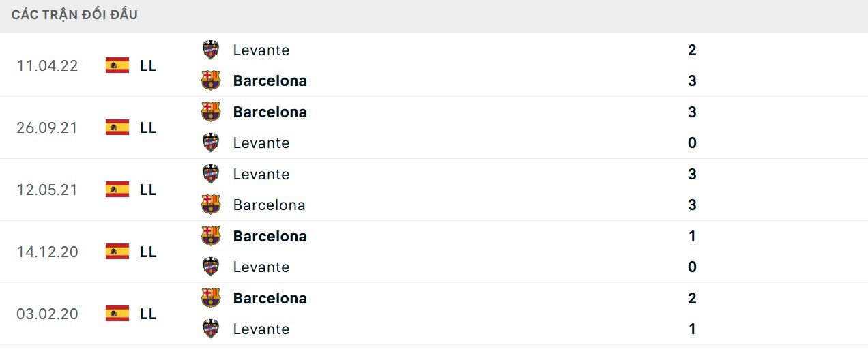
Task: Click the Barcelona crest in the 11.04.22 match
Action: pos(211,80)
